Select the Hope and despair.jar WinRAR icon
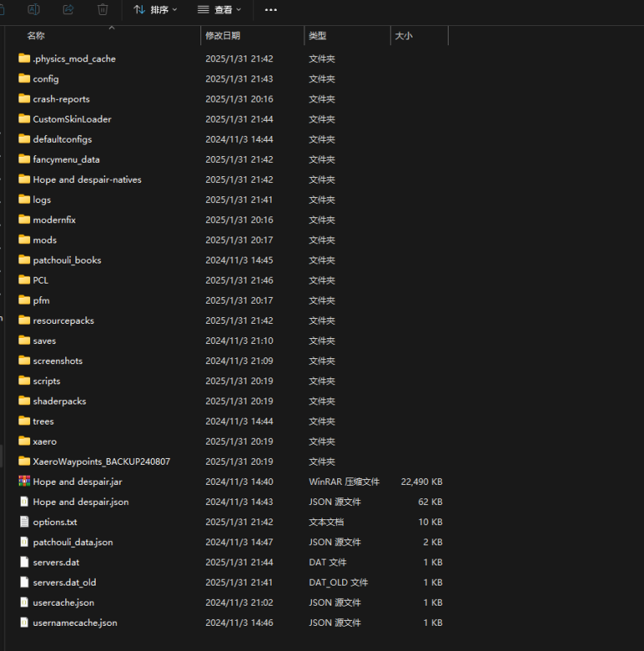 coord(24,482)
